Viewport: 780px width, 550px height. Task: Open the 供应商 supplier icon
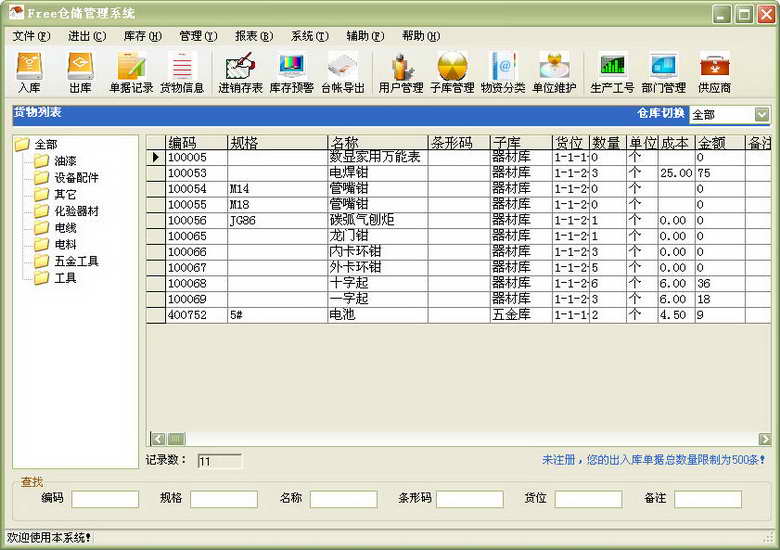point(714,73)
